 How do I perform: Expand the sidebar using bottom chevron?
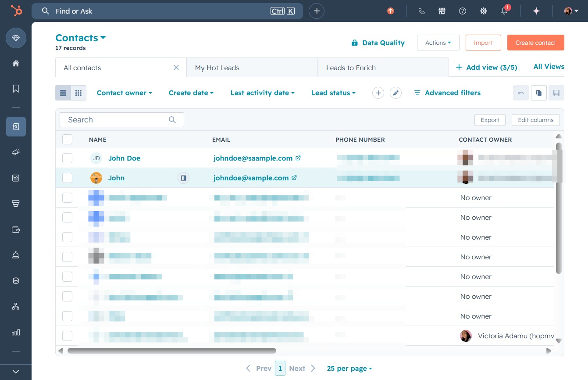click(x=16, y=372)
